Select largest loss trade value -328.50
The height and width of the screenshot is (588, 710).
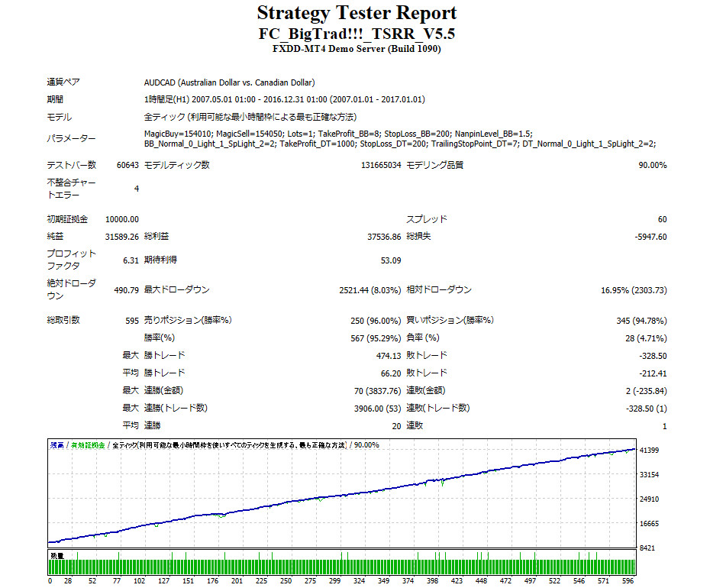pos(653,356)
